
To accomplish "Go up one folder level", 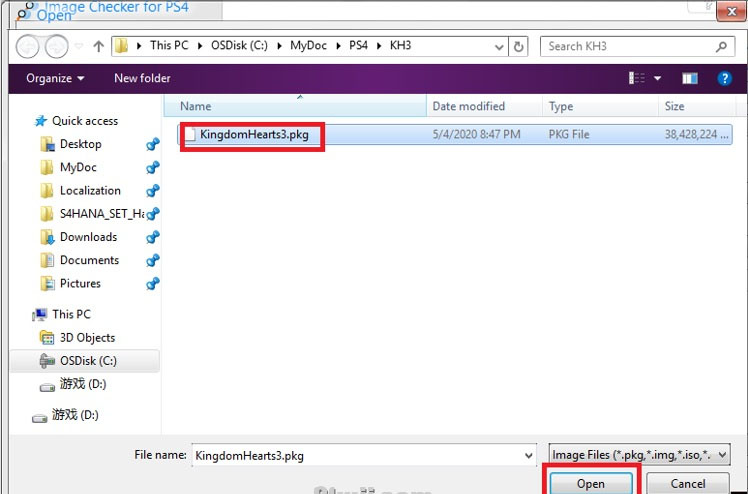I will tap(98, 46).
